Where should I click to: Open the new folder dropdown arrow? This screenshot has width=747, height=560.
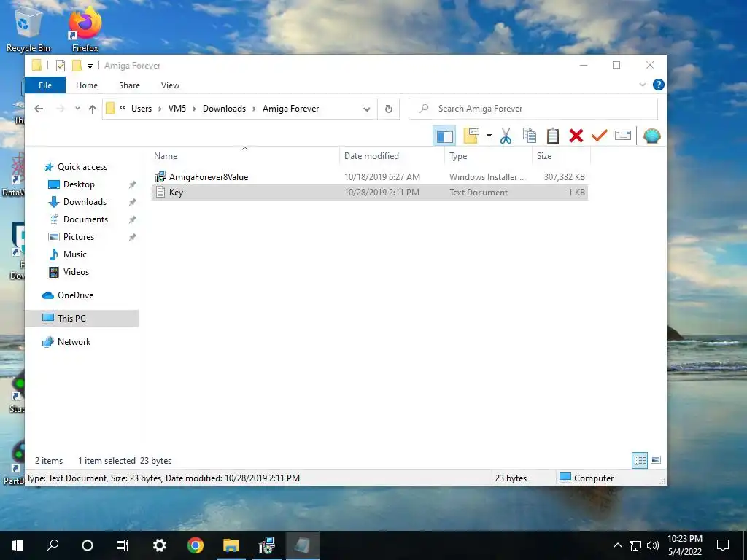[489, 136]
